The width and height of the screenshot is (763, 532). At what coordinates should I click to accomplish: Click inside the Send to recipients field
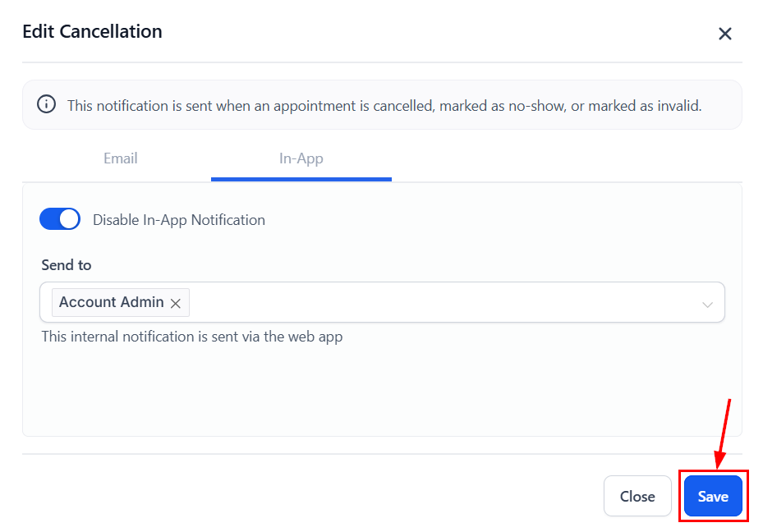click(x=444, y=303)
